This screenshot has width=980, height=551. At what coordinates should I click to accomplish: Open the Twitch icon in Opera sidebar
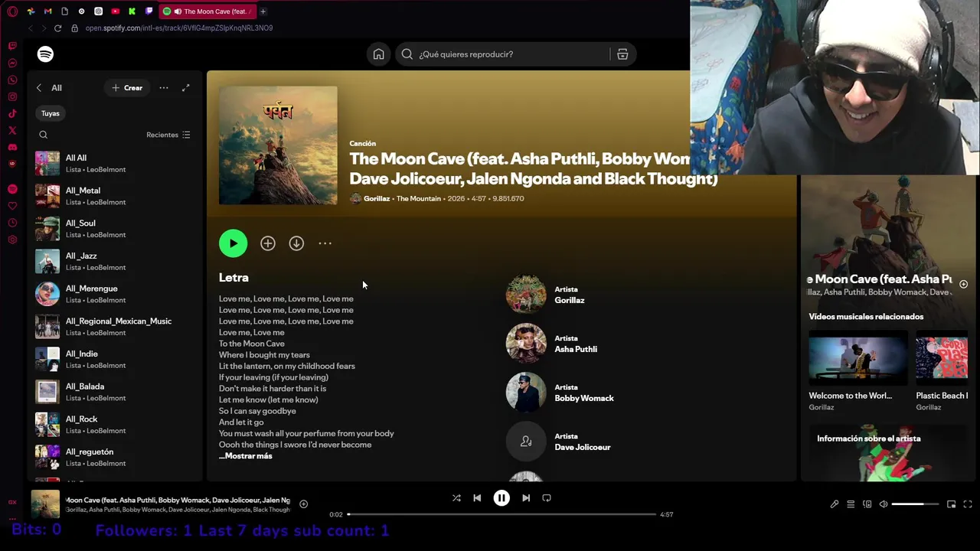(x=12, y=46)
